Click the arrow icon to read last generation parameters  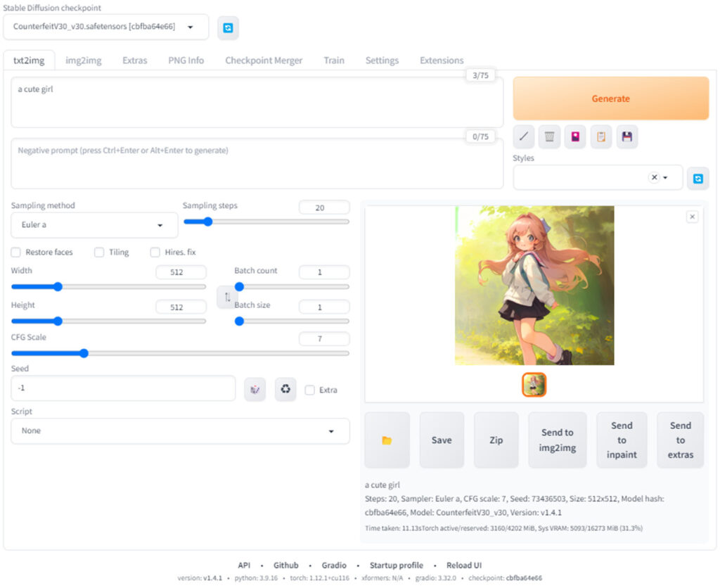(x=524, y=136)
